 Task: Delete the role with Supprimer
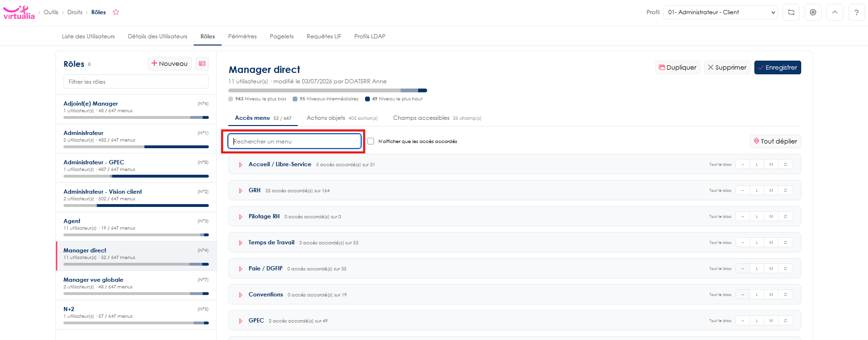click(x=727, y=68)
